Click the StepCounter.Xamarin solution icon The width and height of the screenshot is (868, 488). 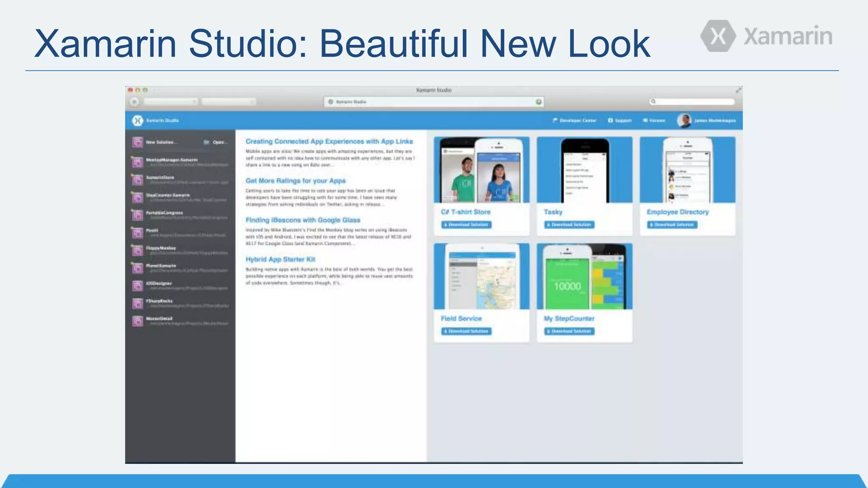pyautogui.click(x=137, y=197)
